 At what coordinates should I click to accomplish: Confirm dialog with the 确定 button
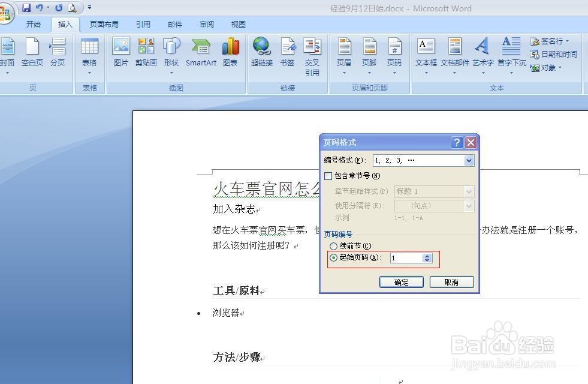point(401,281)
